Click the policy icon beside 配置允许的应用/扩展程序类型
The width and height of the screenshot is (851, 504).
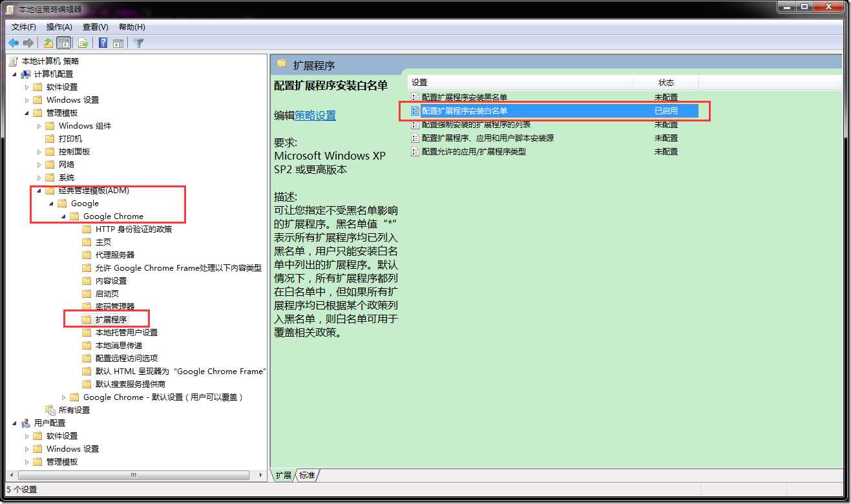pos(416,152)
